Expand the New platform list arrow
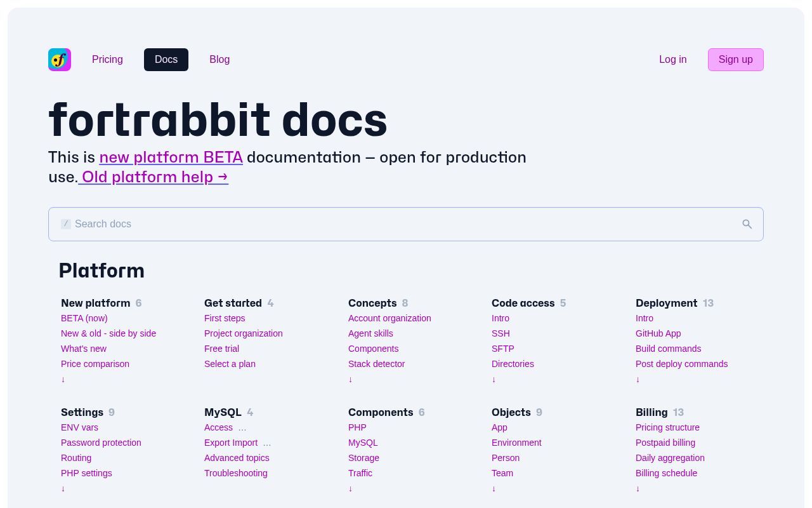 [63, 379]
